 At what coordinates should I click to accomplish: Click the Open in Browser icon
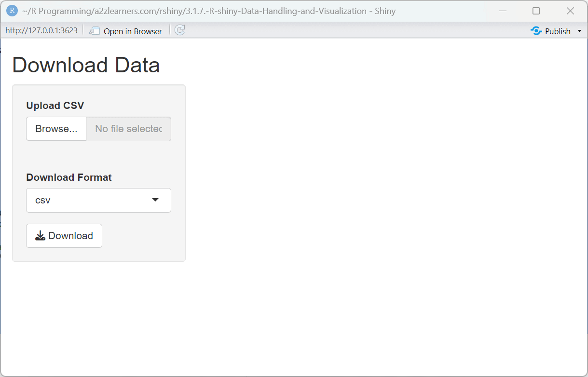[94, 31]
